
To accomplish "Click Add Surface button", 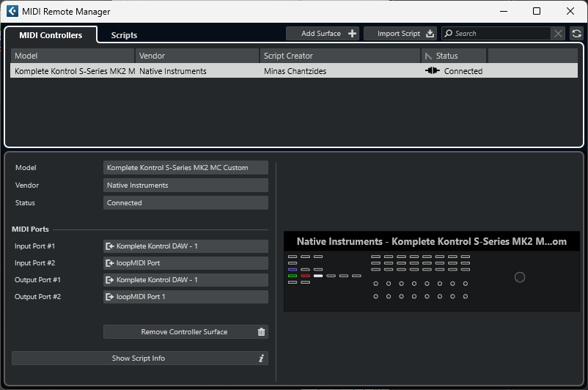I will (x=323, y=34).
